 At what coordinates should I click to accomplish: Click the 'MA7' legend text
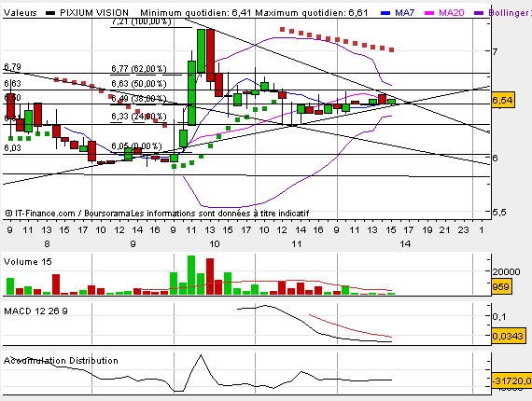pos(404,13)
